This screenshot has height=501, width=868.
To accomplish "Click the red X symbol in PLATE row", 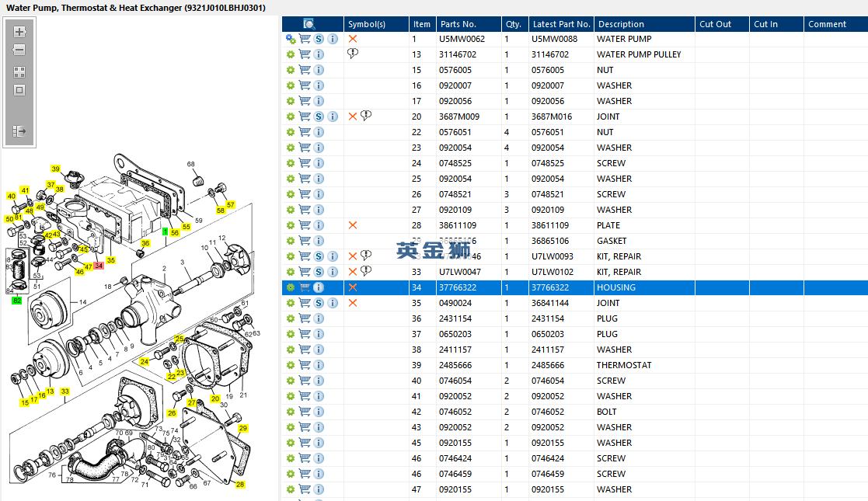I will point(353,225).
